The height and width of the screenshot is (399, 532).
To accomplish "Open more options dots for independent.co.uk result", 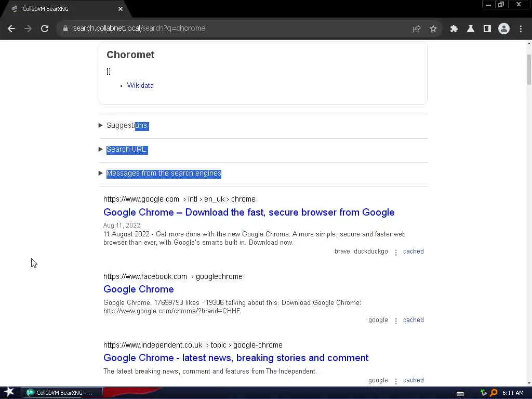I will 395,381.
